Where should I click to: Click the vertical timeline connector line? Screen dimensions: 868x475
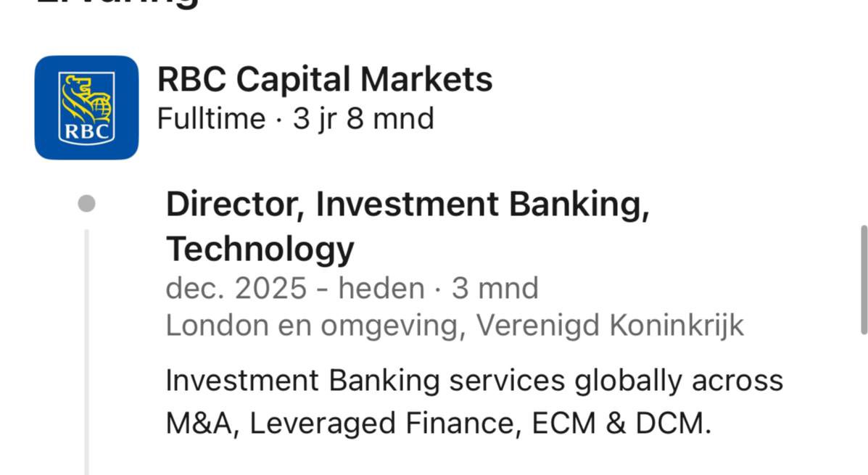pyautogui.click(x=86, y=348)
